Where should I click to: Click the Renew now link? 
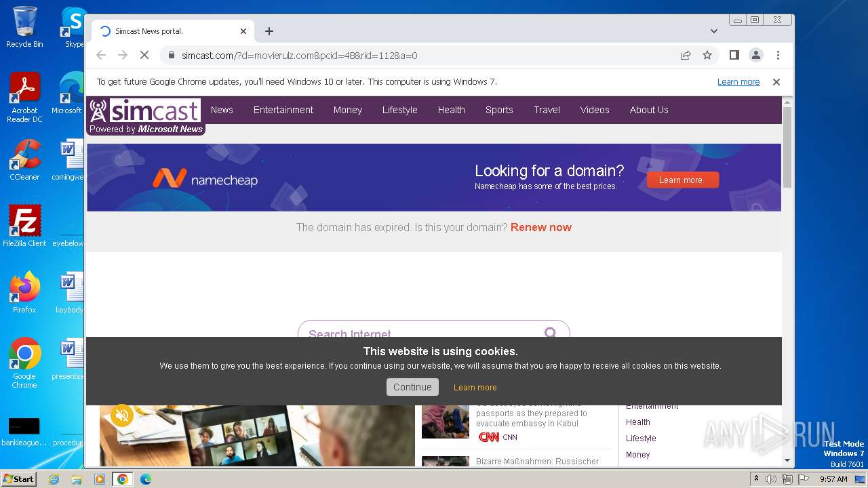pyautogui.click(x=541, y=227)
